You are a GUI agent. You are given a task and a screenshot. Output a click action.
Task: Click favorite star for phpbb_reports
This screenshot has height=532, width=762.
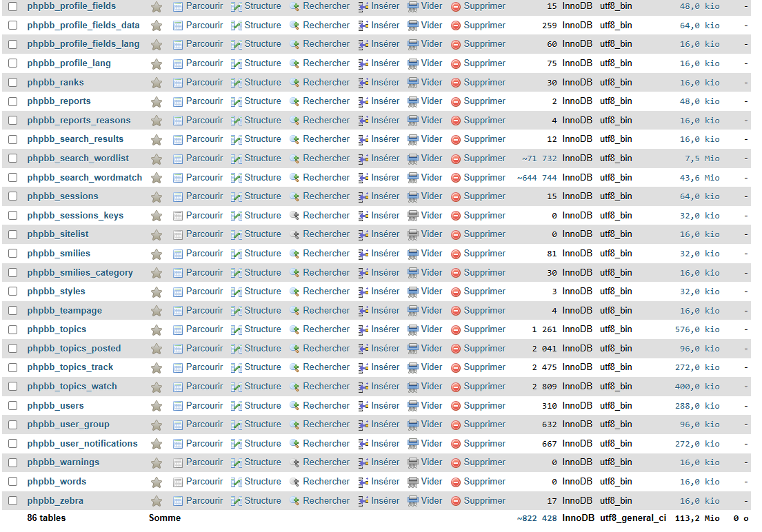point(157,102)
